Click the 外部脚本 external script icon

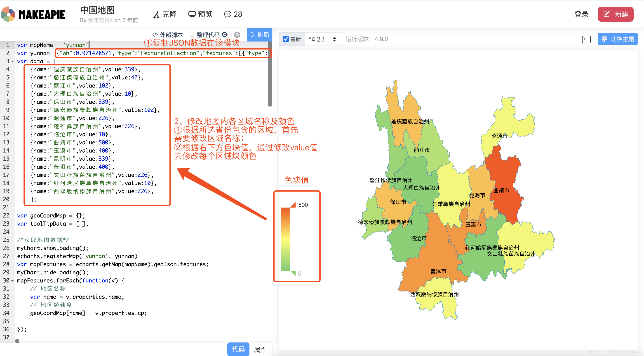[x=155, y=35]
